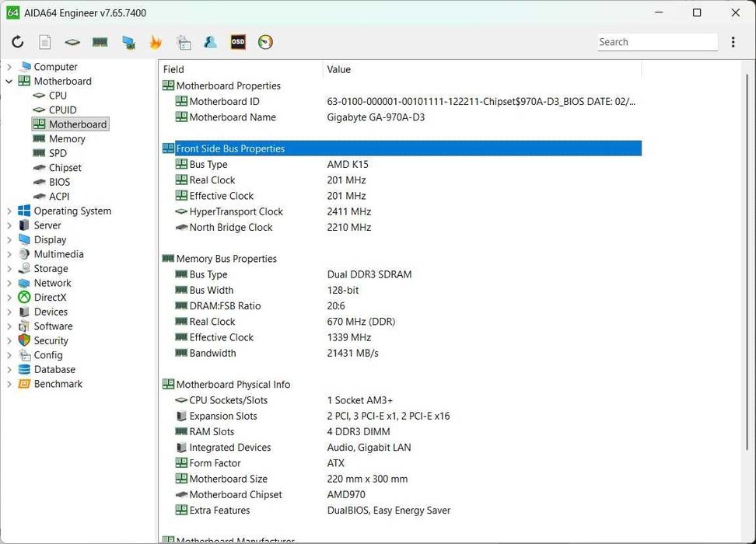
Task: Click the Database cylinder icon
Action: (24, 370)
